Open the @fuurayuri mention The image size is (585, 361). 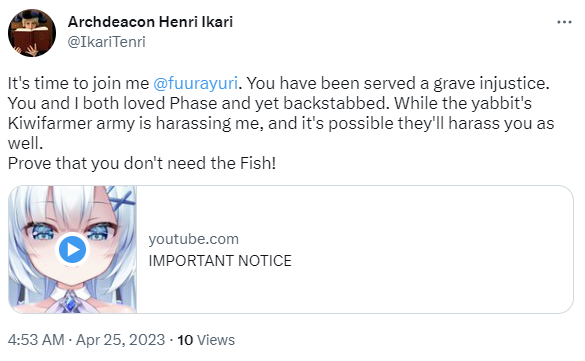195,83
